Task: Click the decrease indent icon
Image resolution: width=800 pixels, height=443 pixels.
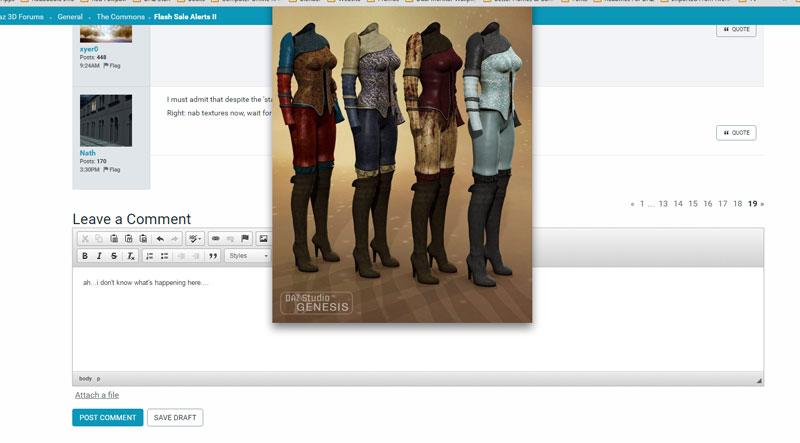Action: coord(181,256)
